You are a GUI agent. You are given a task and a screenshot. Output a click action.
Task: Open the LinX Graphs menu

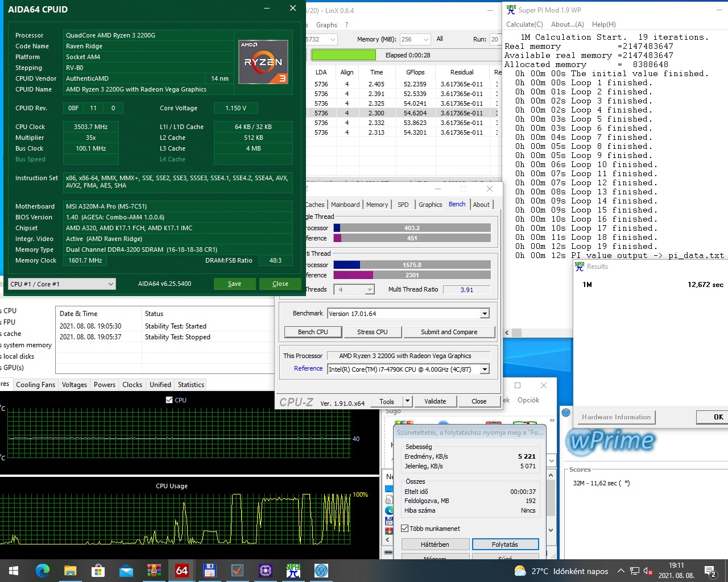tap(326, 25)
